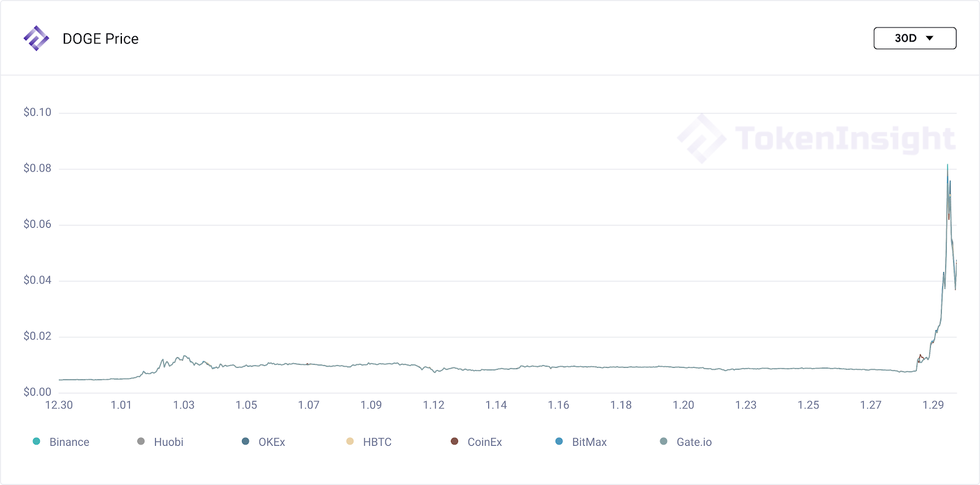
Task: Toggle BitMax legend label
Action: [589, 442]
